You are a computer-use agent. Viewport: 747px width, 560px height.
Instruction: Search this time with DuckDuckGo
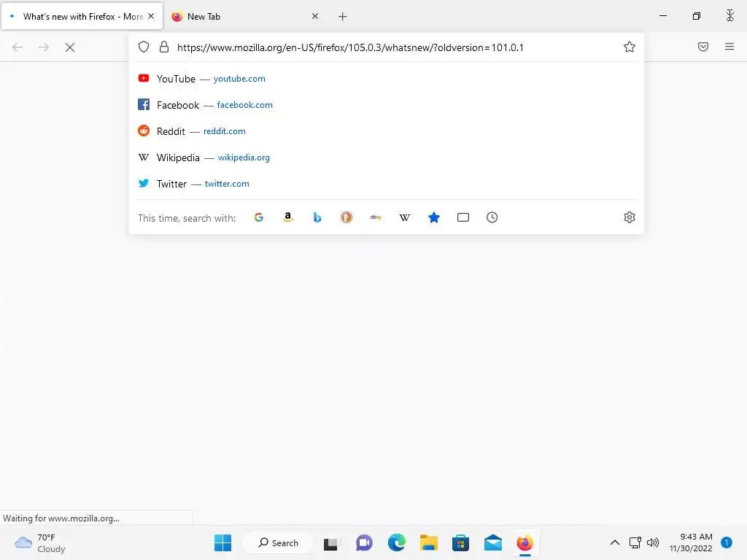click(347, 217)
